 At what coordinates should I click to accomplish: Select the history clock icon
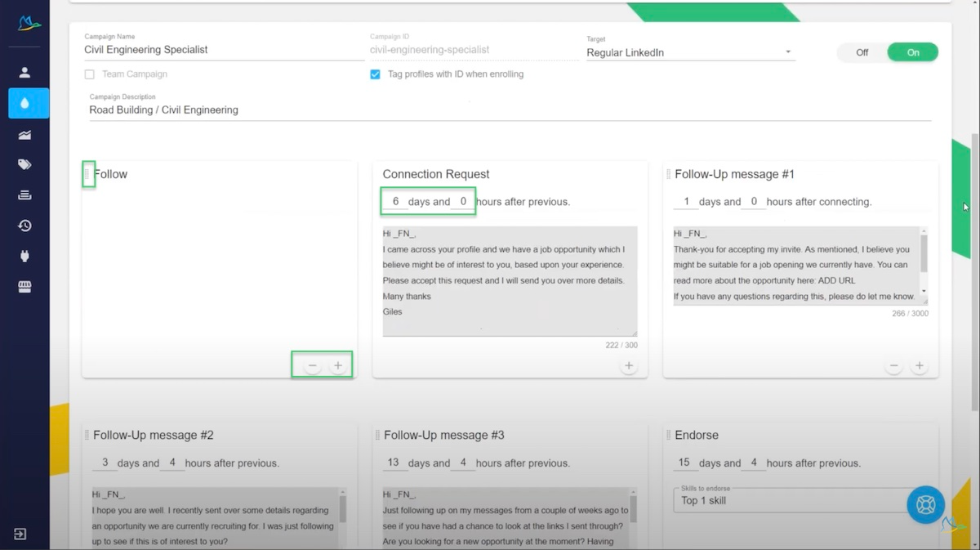click(27, 226)
